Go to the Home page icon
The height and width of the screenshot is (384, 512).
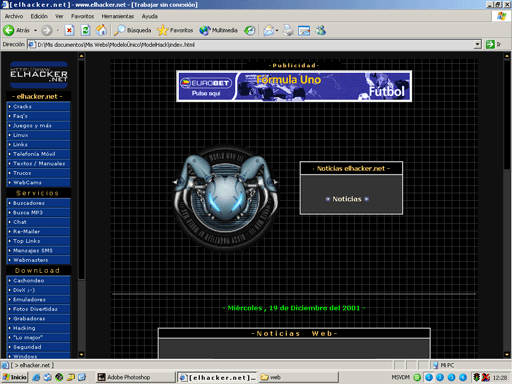pyautogui.click(x=101, y=30)
